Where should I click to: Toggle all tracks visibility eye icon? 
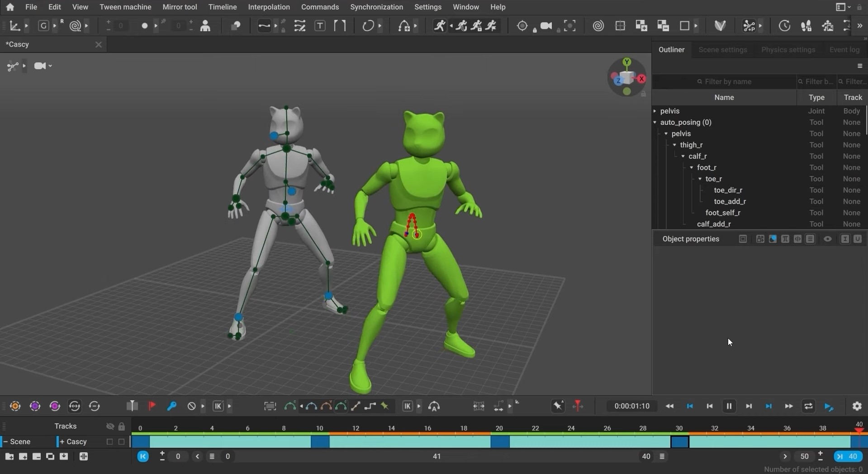[x=110, y=427]
